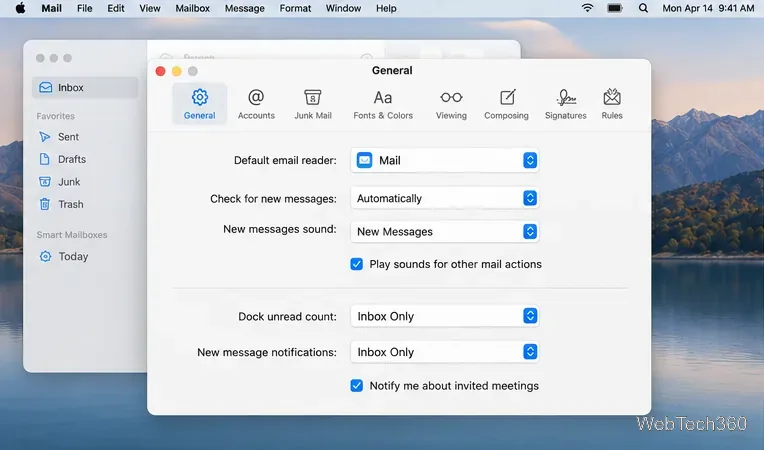This screenshot has width=764, height=450.
Task: Open Dock unread count dropdown
Action: (444, 316)
